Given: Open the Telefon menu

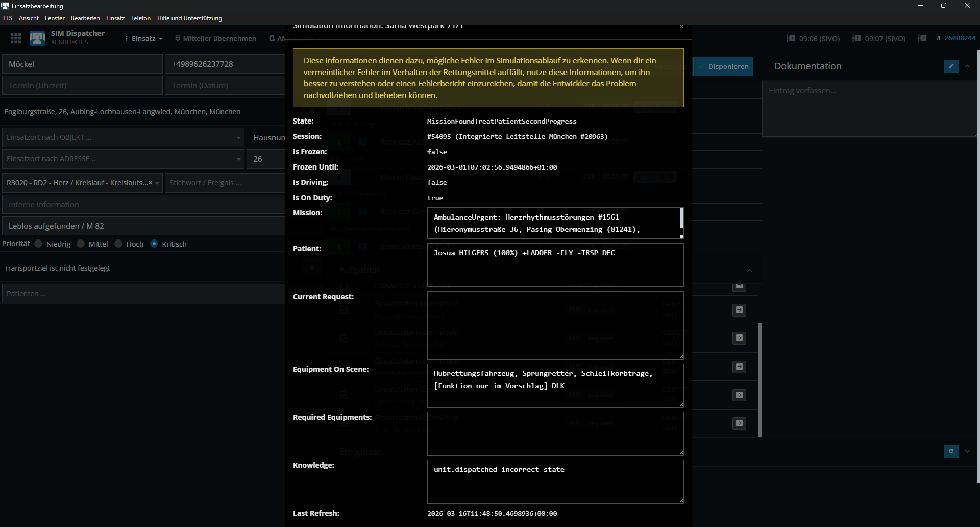Looking at the screenshot, I should tap(140, 18).
